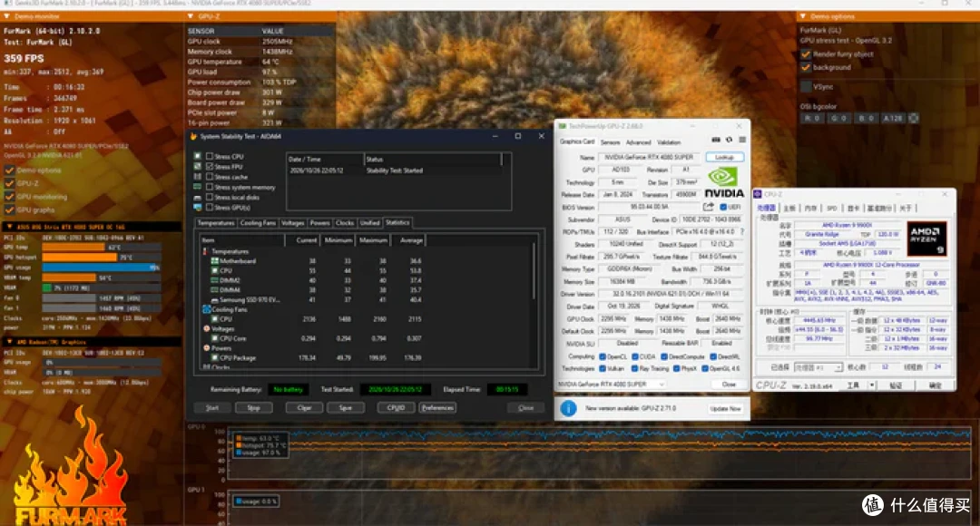The image size is (980, 526).
Task: Open the GPU-Z hamburger menu icon
Action: click(x=742, y=140)
